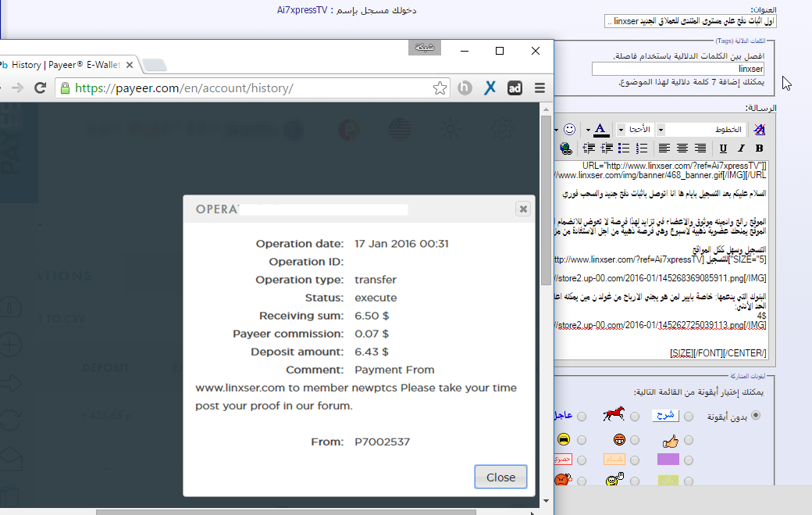Open a new Chrome tab
812x515 pixels.
pyautogui.click(x=155, y=65)
